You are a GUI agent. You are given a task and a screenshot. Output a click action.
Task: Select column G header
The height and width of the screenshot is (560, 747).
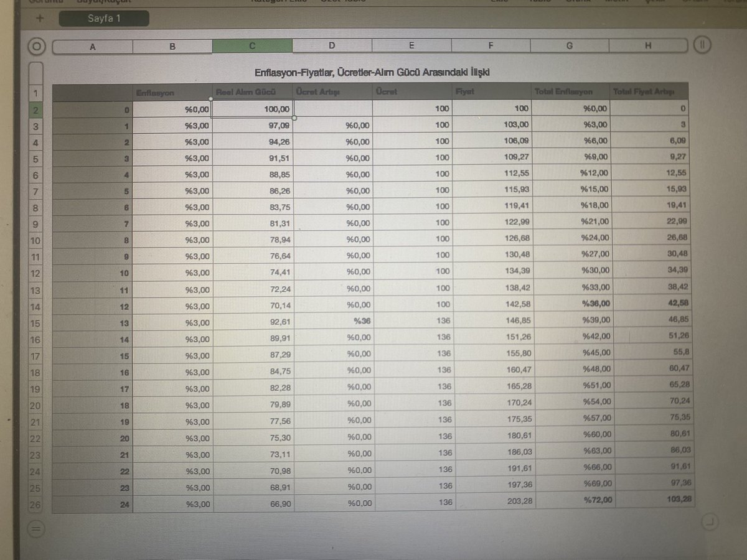[570, 45]
